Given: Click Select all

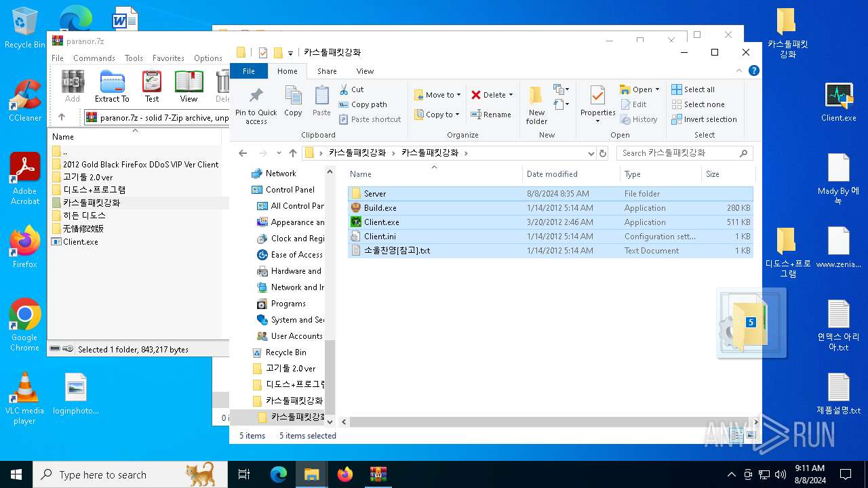Looking at the screenshot, I should [693, 89].
